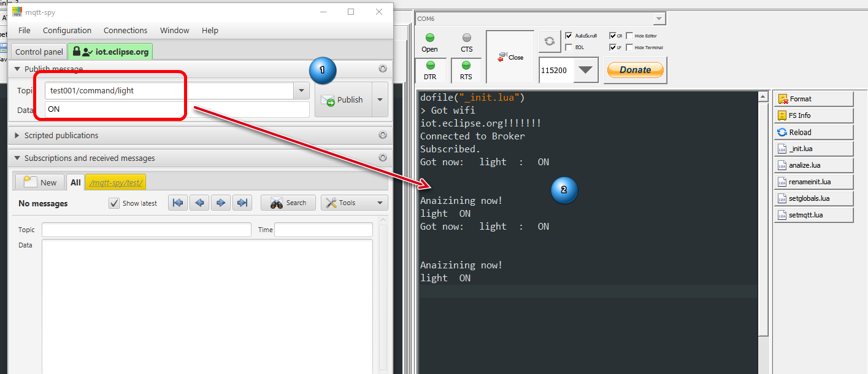Screen dimensions: 868x374
Task: Click the CTS gray LED indicator
Action: 467,37
